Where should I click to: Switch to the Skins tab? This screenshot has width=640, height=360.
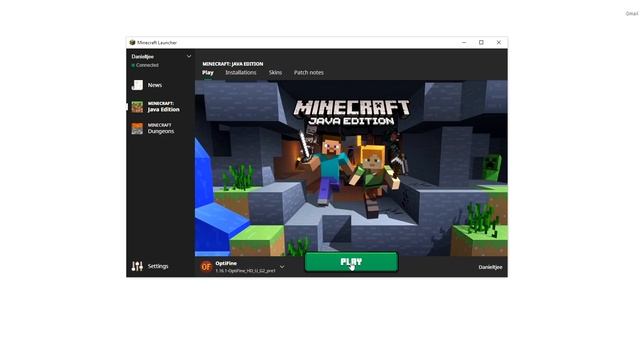275,73
